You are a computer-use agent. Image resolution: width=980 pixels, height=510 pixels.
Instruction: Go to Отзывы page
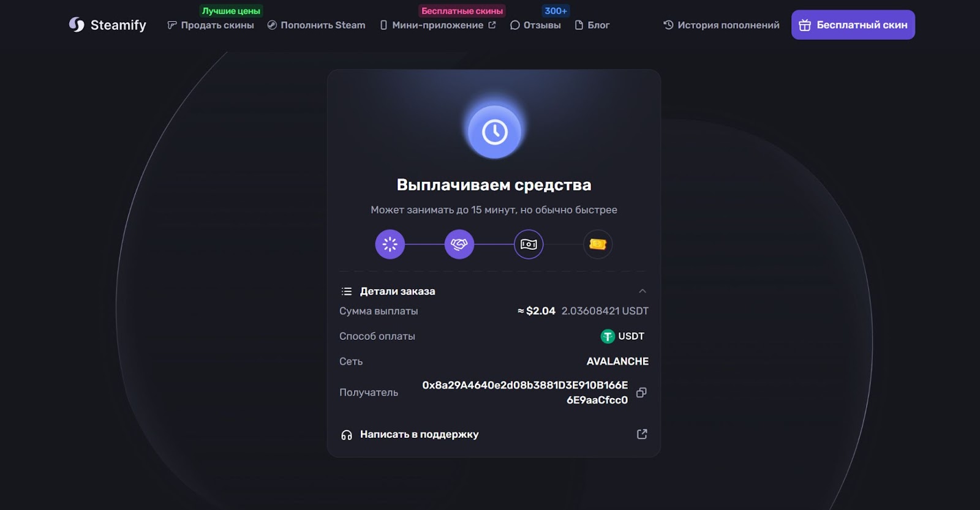click(x=535, y=25)
